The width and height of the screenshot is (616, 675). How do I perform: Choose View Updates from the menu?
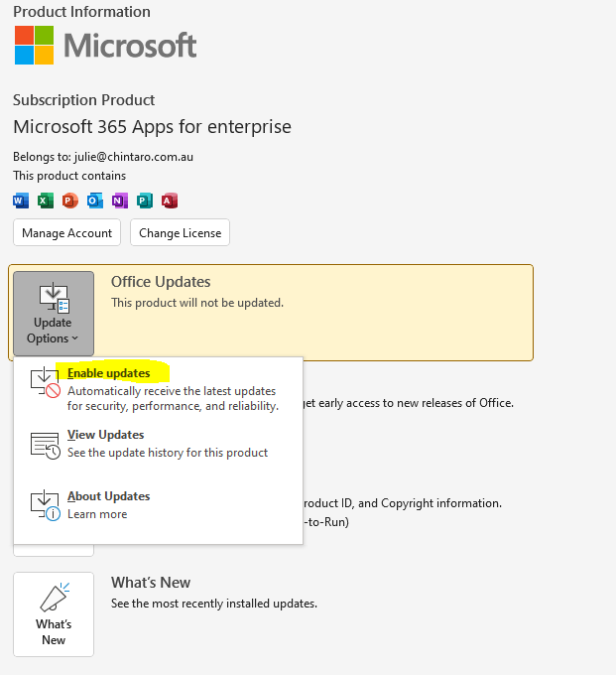(x=159, y=444)
